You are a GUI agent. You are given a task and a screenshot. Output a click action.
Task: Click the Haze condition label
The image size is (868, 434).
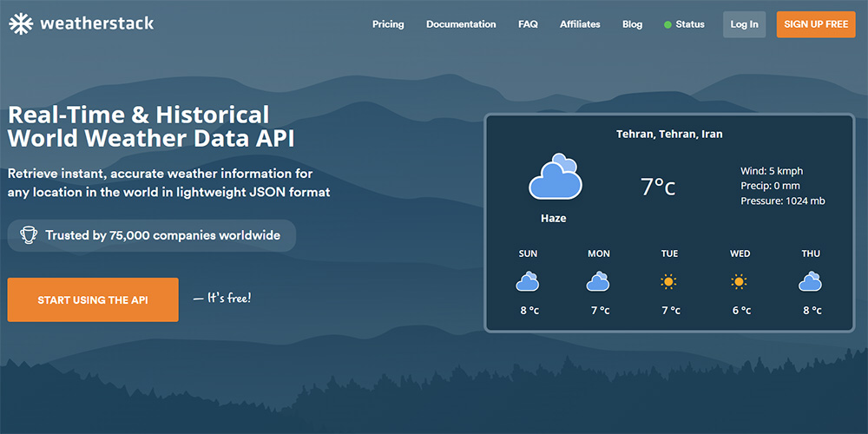coord(554,218)
